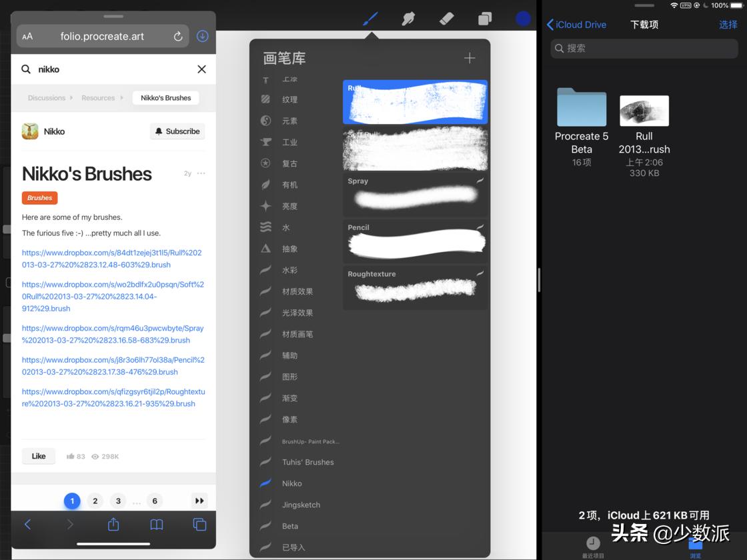The width and height of the screenshot is (747, 560).
Task: Open Nikko's profile avatar
Action: click(x=30, y=131)
